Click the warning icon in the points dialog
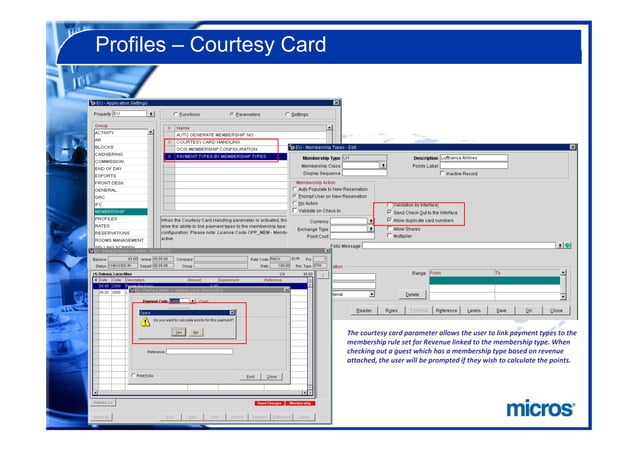Viewport: 638px width, 451px height. pos(145,322)
